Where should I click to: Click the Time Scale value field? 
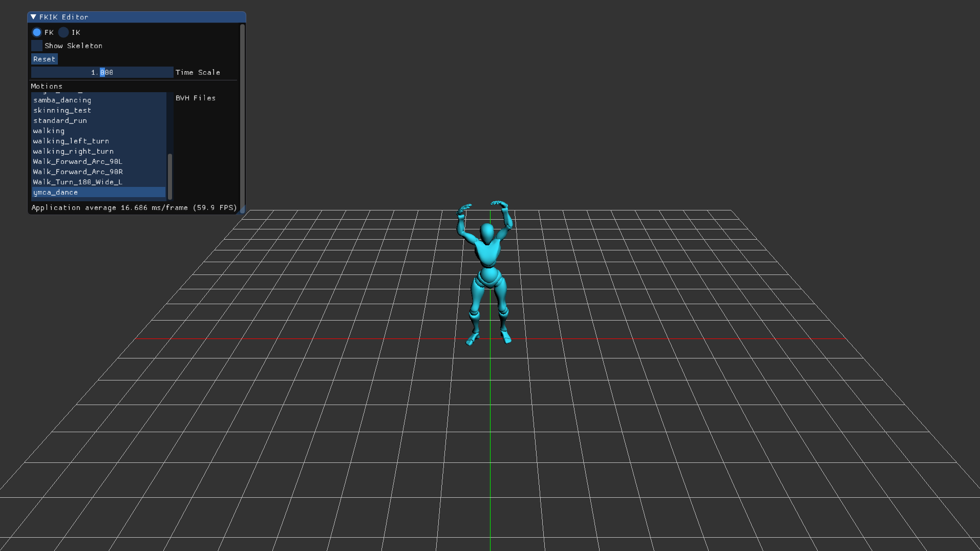[102, 72]
